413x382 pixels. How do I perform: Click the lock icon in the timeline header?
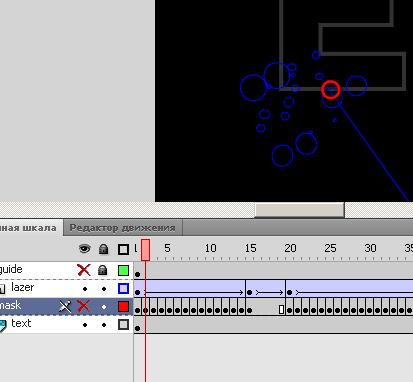click(x=103, y=249)
